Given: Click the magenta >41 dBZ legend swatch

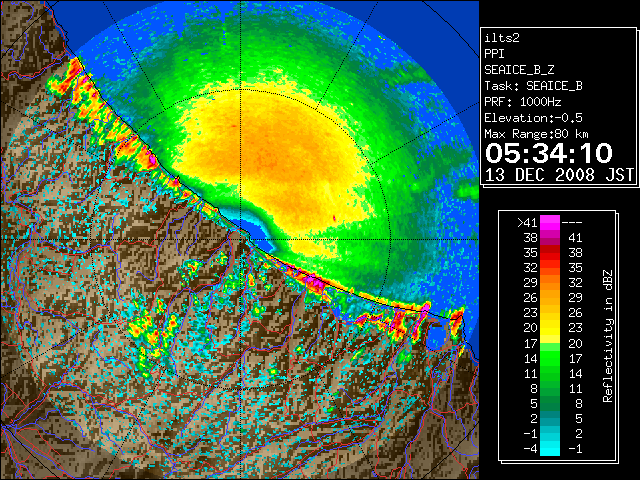Looking at the screenshot, I should [x=550, y=222].
